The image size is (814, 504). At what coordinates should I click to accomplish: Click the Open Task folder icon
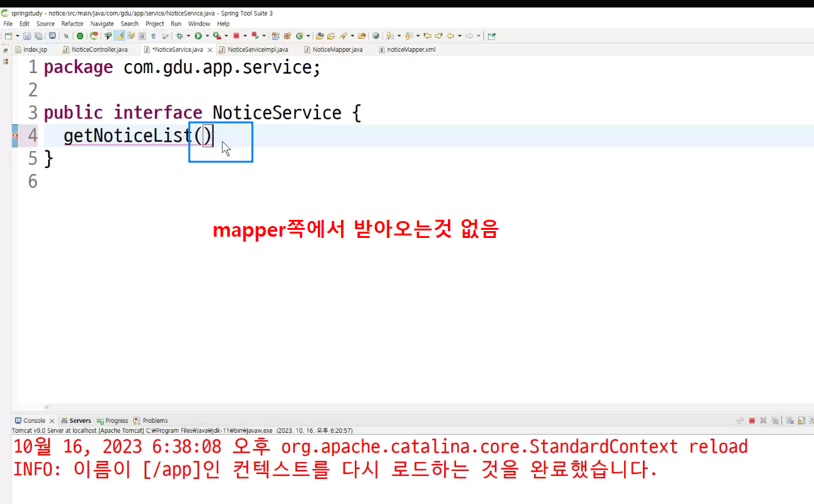(x=331, y=36)
